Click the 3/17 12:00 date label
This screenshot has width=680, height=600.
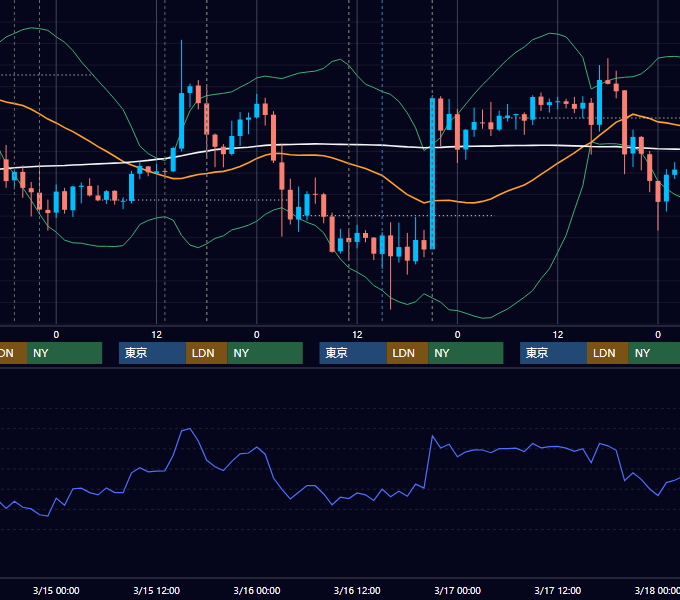(558, 590)
